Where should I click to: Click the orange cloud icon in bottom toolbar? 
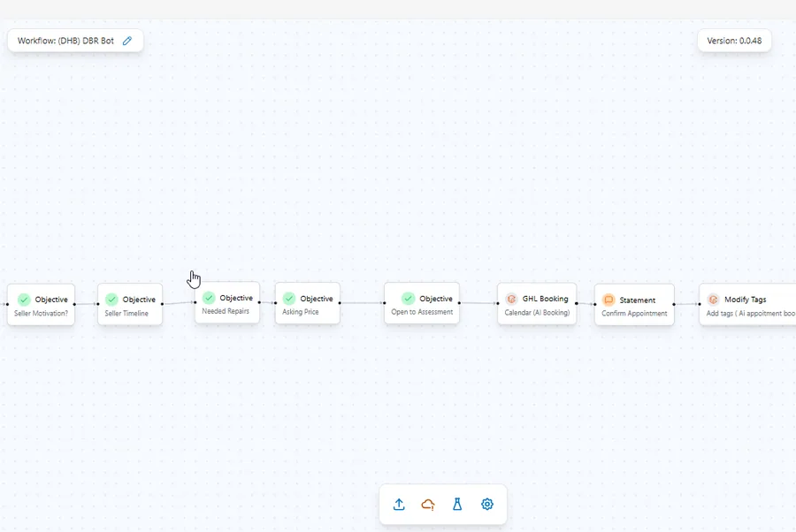click(x=428, y=504)
